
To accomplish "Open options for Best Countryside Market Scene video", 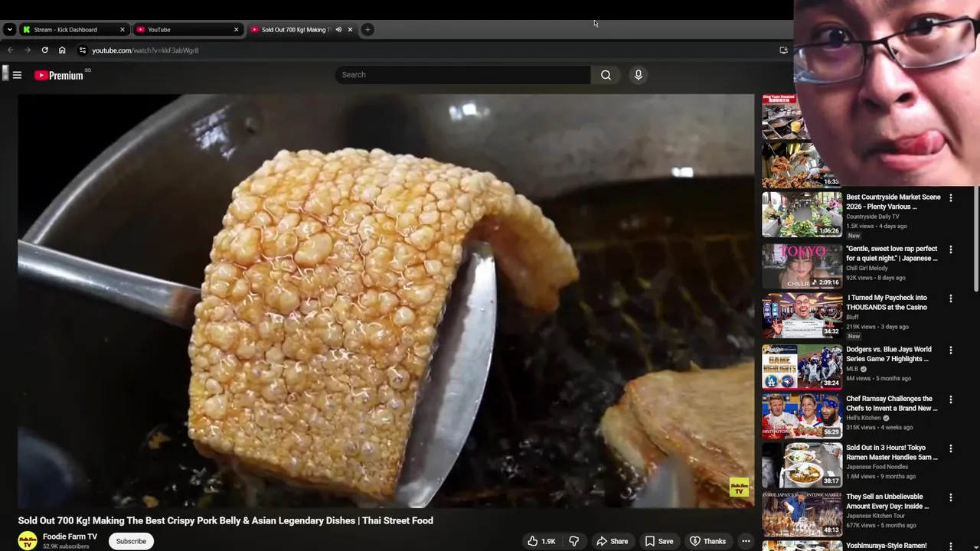I will (x=951, y=197).
